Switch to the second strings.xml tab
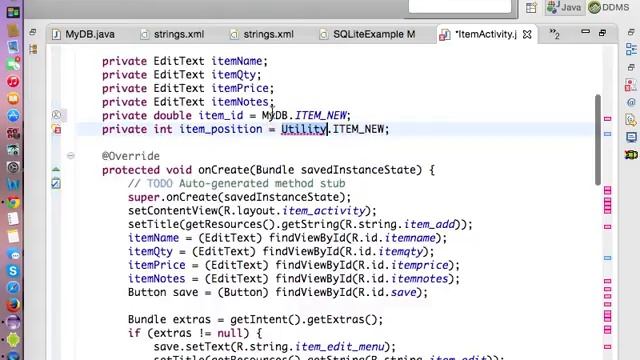 [262, 34]
